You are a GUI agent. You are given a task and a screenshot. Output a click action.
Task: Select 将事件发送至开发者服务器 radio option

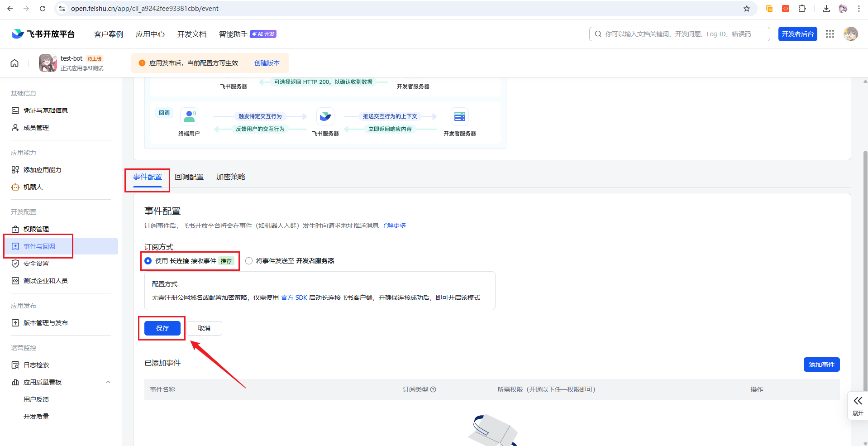pos(249,261)
